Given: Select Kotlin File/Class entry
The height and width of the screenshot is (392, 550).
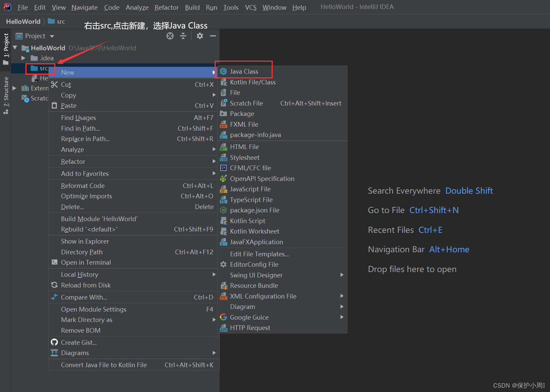Looking at the screenshot, I should (x=282, y=82).
